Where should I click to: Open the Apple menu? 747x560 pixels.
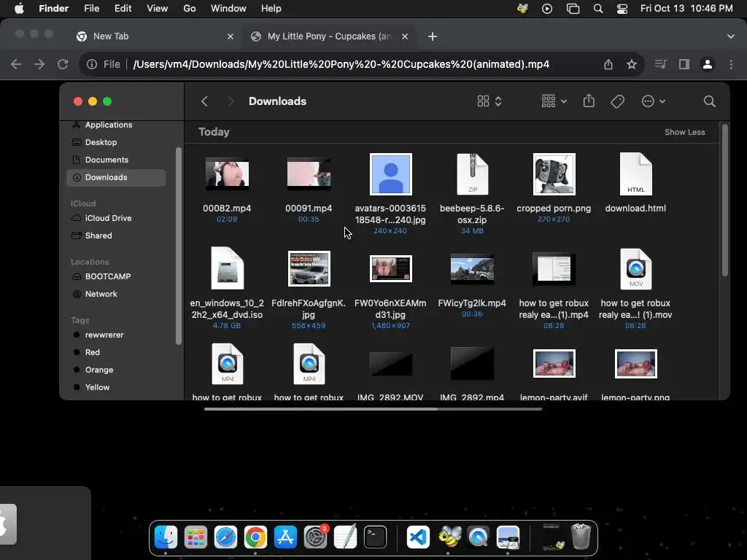19,9
